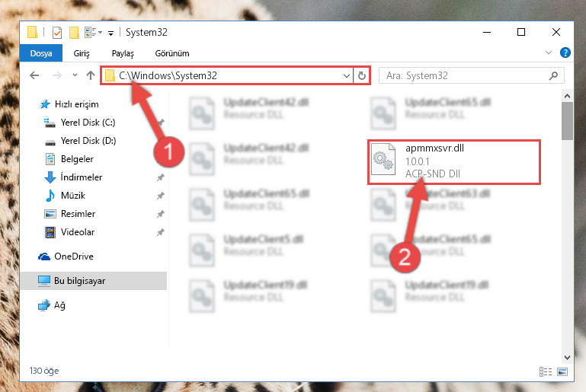586x392 pixels.
Task: Click the Ara: System32 search box
Action: coord(466,76)
